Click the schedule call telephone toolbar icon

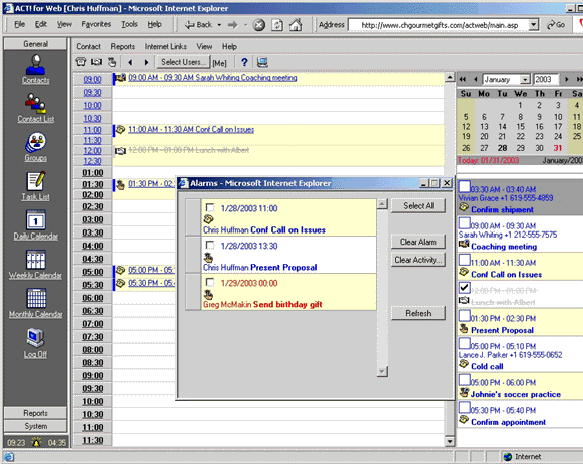tap(81, 62)
